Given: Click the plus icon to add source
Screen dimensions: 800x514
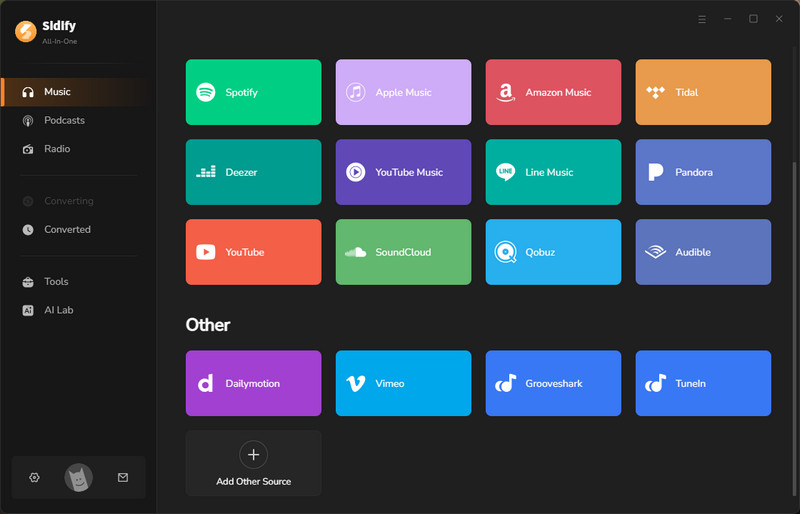Looking at the screenshot, I should click(x=254, y=455).
